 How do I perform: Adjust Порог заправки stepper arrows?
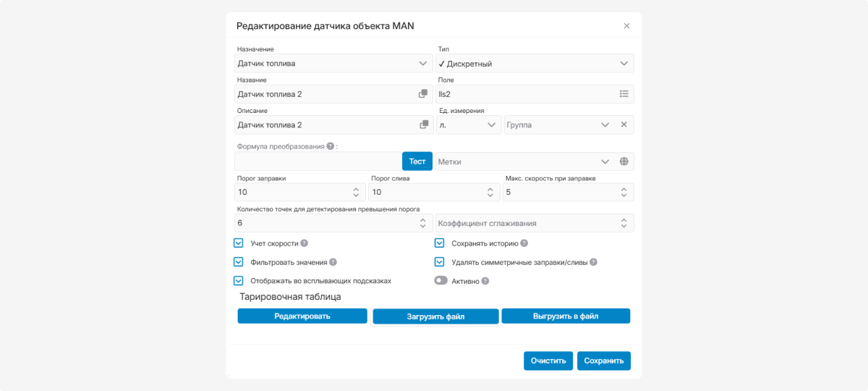point(356,193)
